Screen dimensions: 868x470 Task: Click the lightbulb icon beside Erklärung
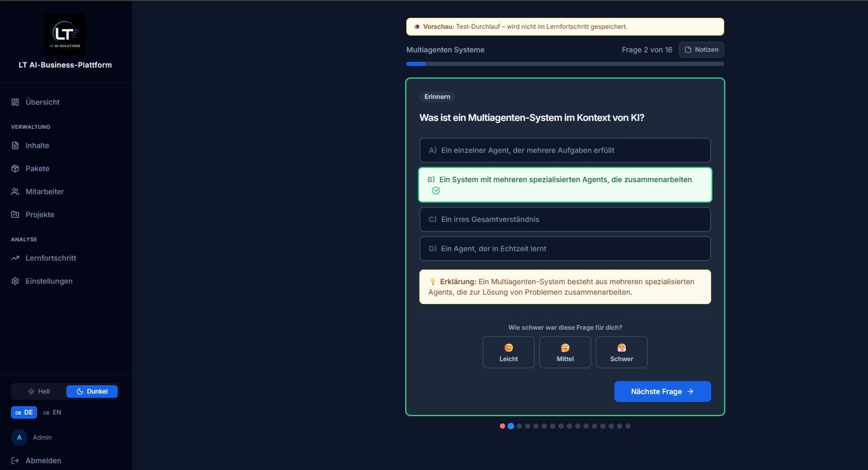[x=433, y=282]
